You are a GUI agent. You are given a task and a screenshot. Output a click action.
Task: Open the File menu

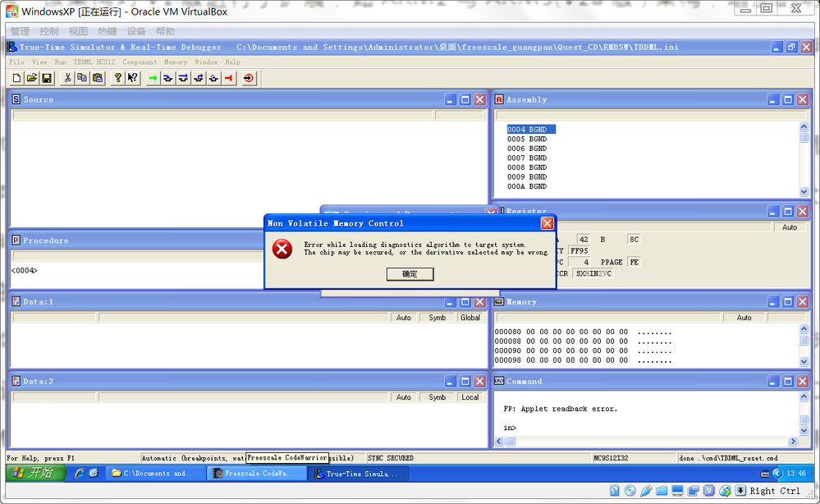(x=16, y=62)
